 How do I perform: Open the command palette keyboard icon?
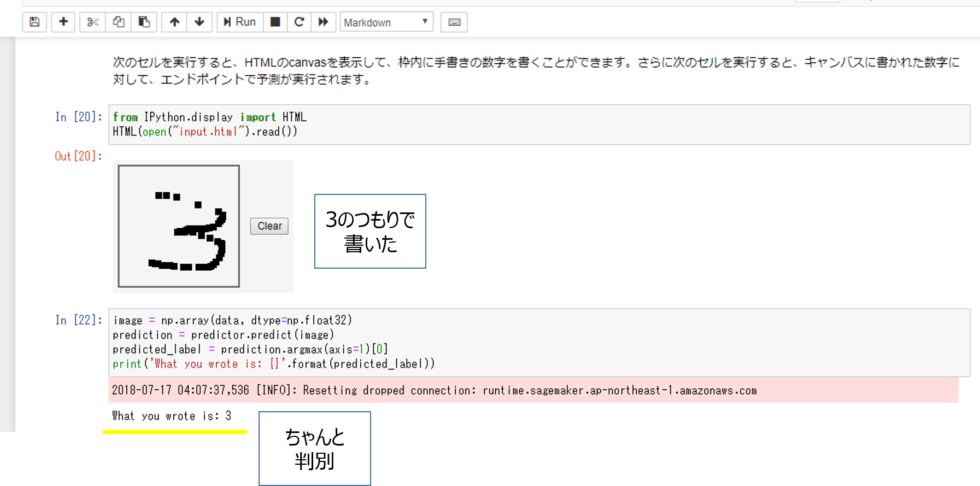click(x=454, y=22)
